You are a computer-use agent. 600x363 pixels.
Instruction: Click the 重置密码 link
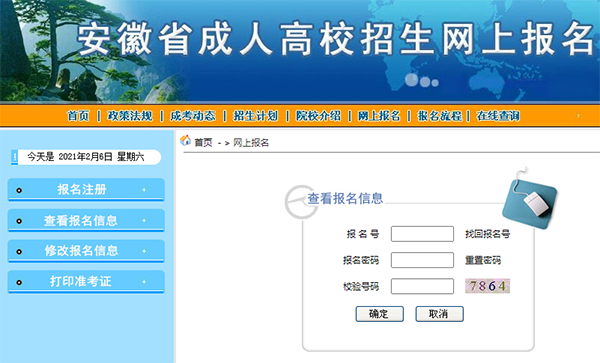point(483,260)
